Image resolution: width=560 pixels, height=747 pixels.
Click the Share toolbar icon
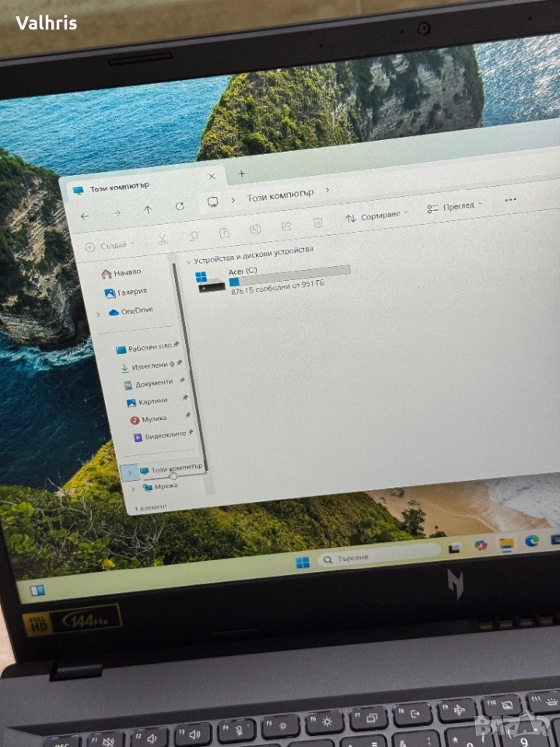(286, 226)
